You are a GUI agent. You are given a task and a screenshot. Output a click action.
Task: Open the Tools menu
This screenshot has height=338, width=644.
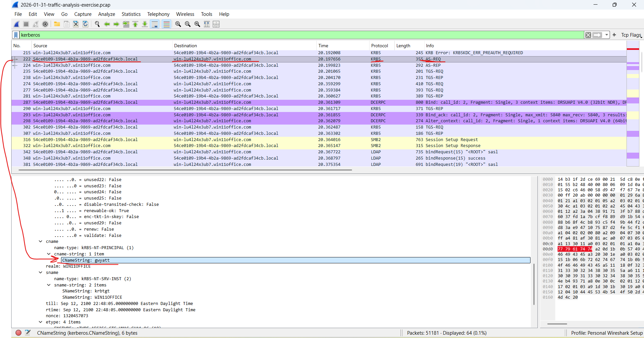pyautogui.click(x=207, y=14)
